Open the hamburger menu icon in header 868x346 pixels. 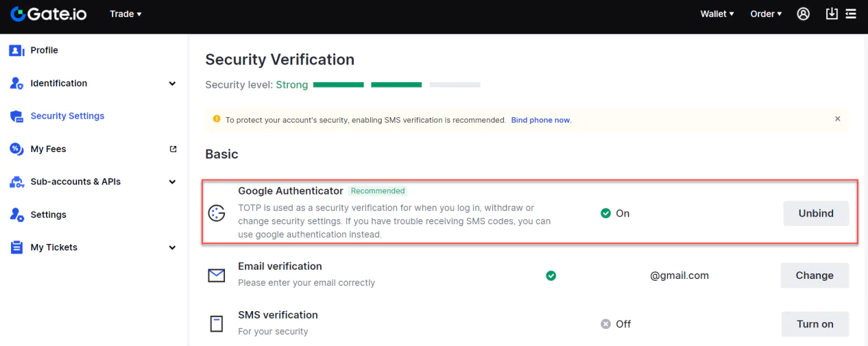851,14
